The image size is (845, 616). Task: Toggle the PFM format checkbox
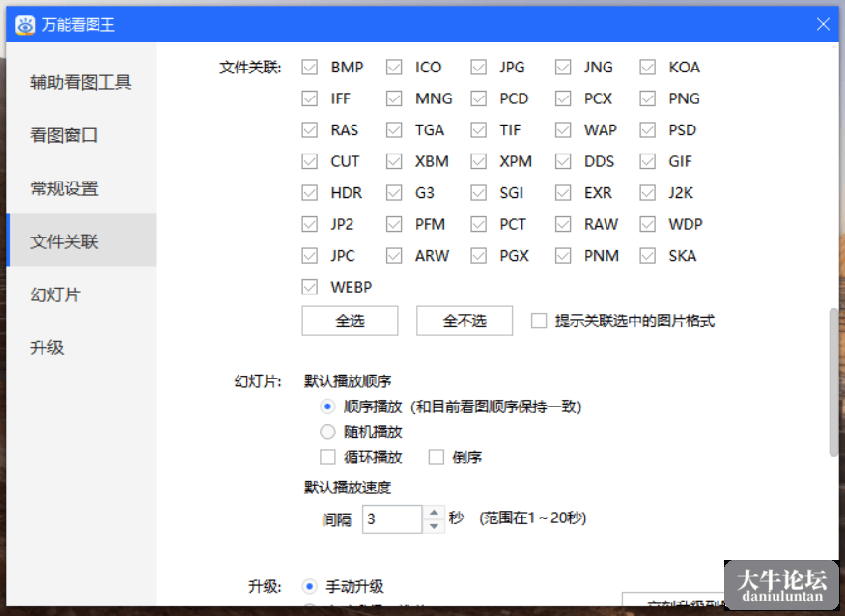click(x=394, y=224)
